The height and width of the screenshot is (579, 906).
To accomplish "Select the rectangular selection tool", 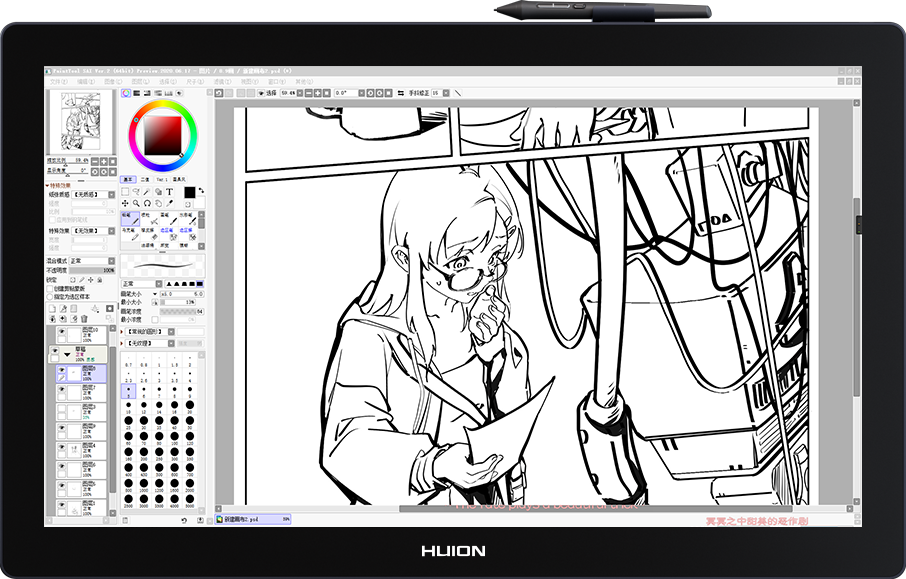I will pyautogui.click(x=125, y=192).
